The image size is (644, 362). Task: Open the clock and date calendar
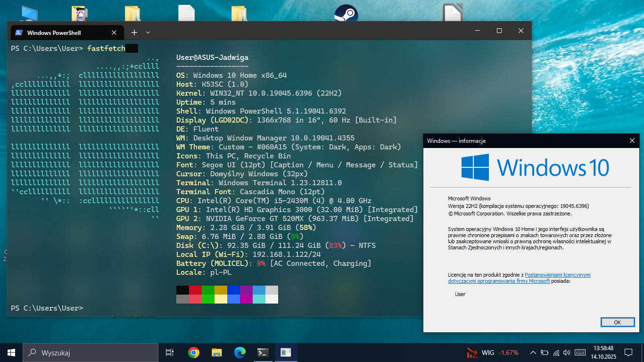coord(600,353)
